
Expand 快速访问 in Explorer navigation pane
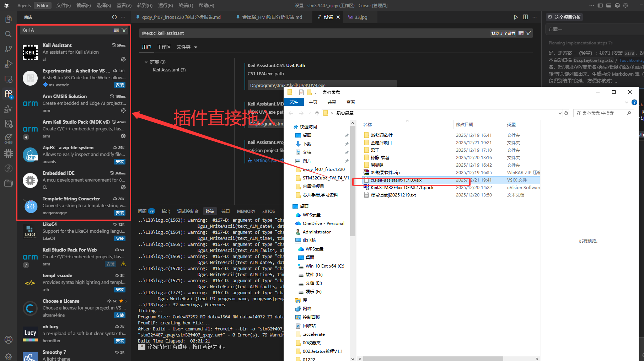(308, 126)
